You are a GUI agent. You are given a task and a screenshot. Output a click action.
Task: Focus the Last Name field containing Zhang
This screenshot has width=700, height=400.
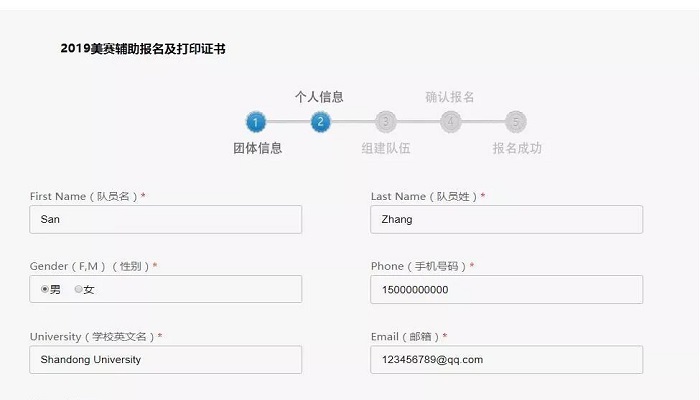507,219
